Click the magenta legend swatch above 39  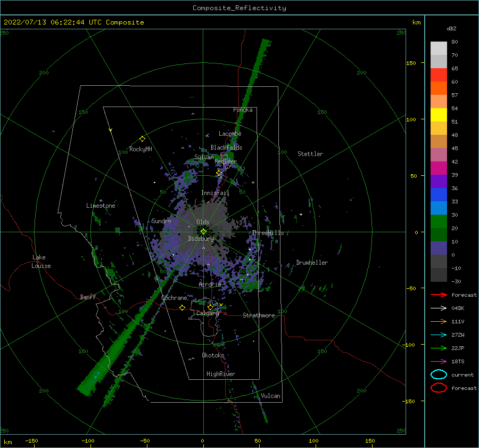[439, 168]
